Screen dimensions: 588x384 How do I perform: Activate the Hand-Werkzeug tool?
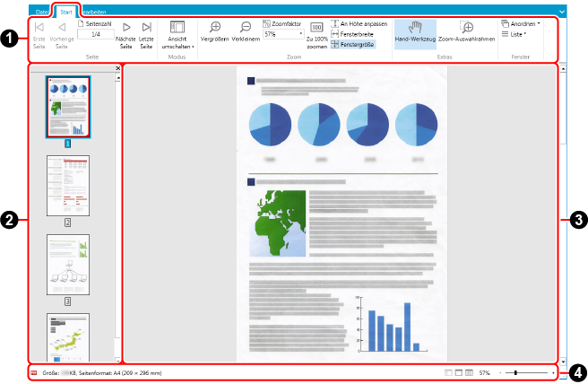[x=415, y=33]
